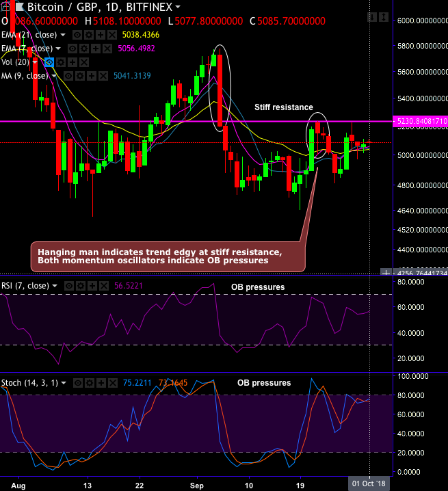The width and height of the screenshot is (448, 491).
Task: Select 'OB pressures' label in Stoch pane
Action: click(x=264, y=383)
